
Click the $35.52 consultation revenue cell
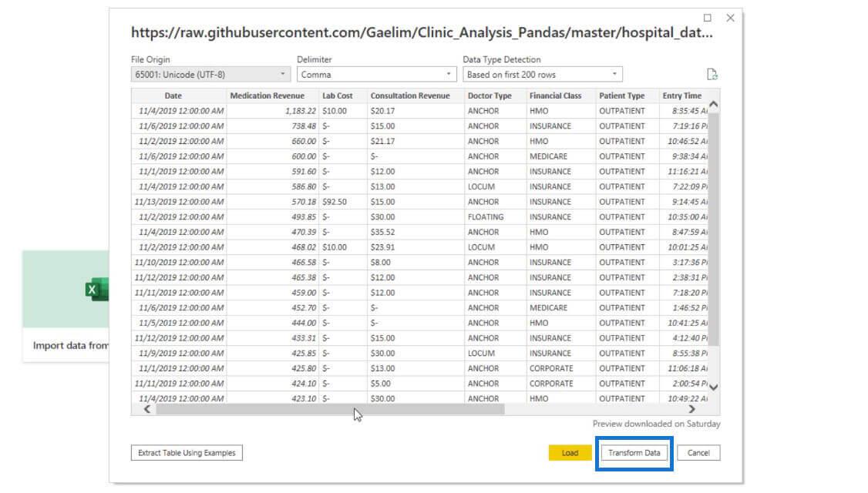pos(415,232)
